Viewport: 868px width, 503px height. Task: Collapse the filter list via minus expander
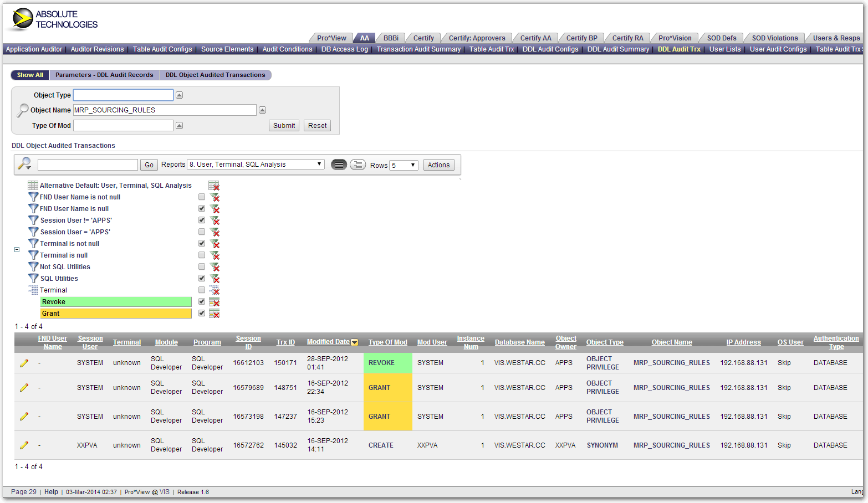(17, 249)
